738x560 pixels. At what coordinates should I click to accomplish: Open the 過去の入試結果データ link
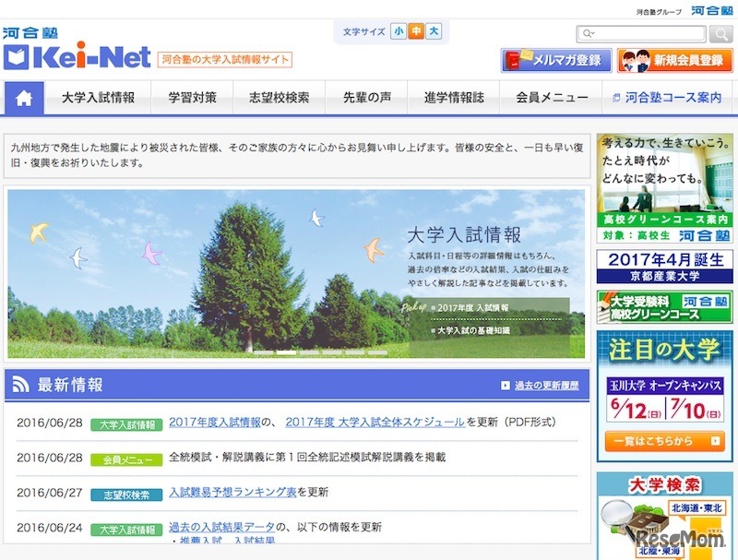point(221,527)
